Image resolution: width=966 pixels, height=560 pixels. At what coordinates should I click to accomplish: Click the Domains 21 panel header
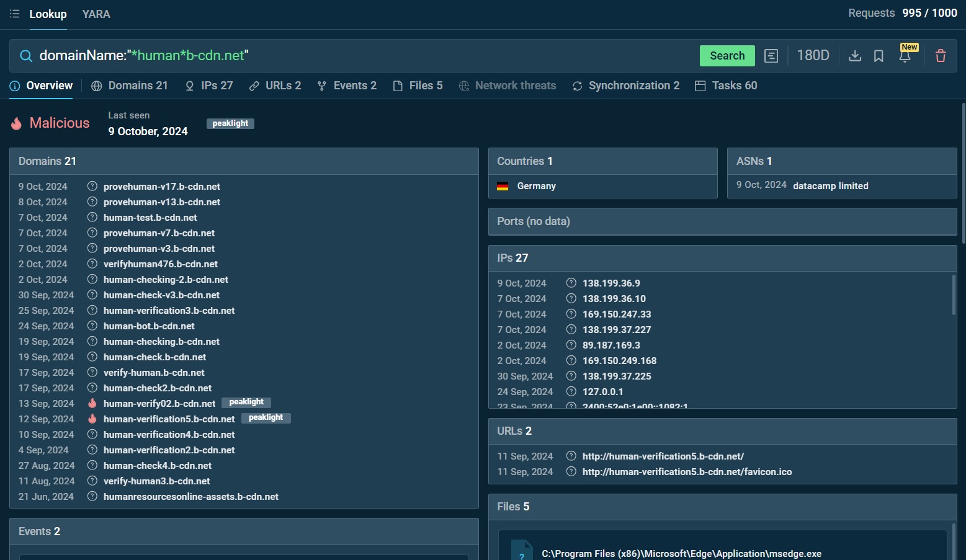pos(244,161)
